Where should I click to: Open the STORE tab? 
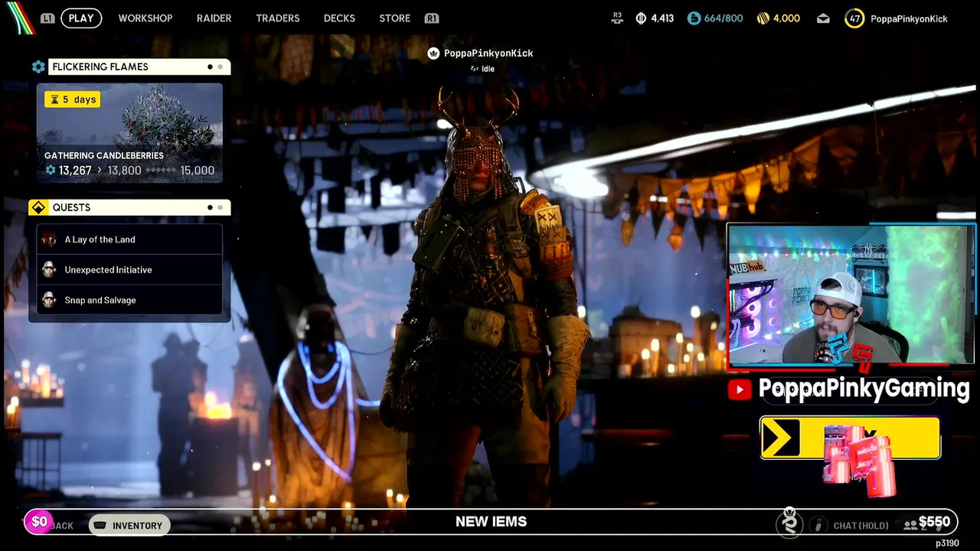(x=395, y=18)
